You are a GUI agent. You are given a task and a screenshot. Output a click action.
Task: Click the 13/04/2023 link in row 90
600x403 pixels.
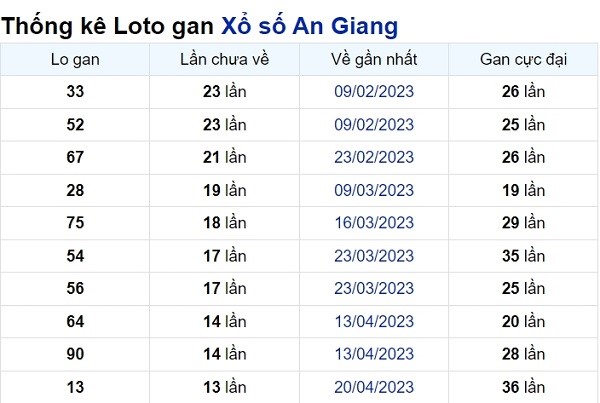coord(374,354)
